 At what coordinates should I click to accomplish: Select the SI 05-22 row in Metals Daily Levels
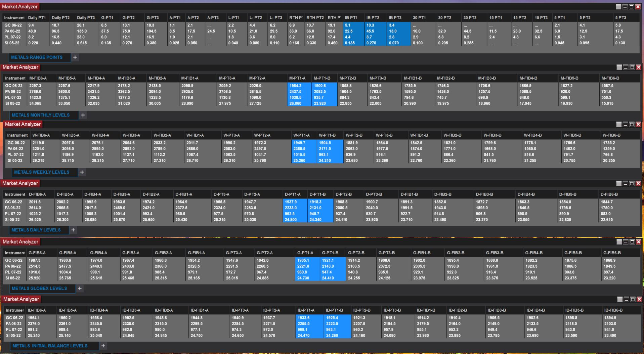click(321, 220)
